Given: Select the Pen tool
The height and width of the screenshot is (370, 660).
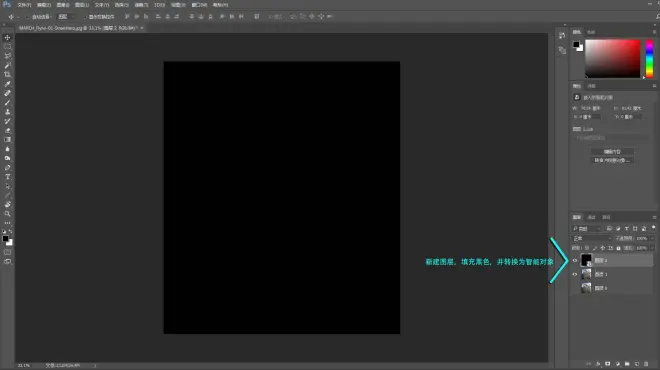Looking at the screenshot, I should tap(8, 168).
